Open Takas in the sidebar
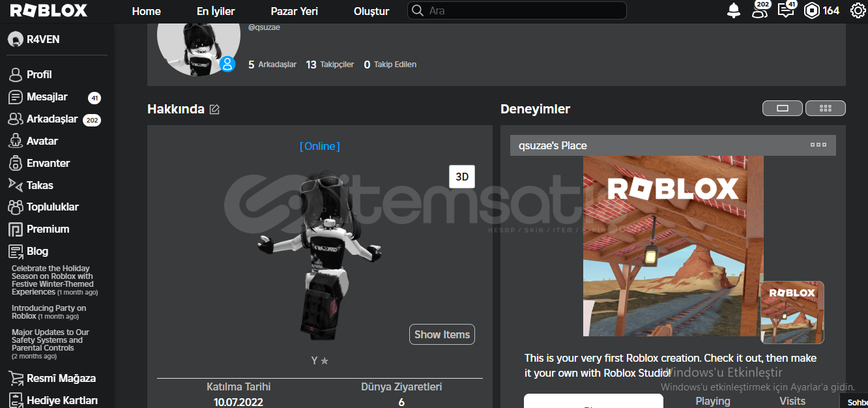The height and width of the screenshot is (408, 868). [x=40, y=185]
